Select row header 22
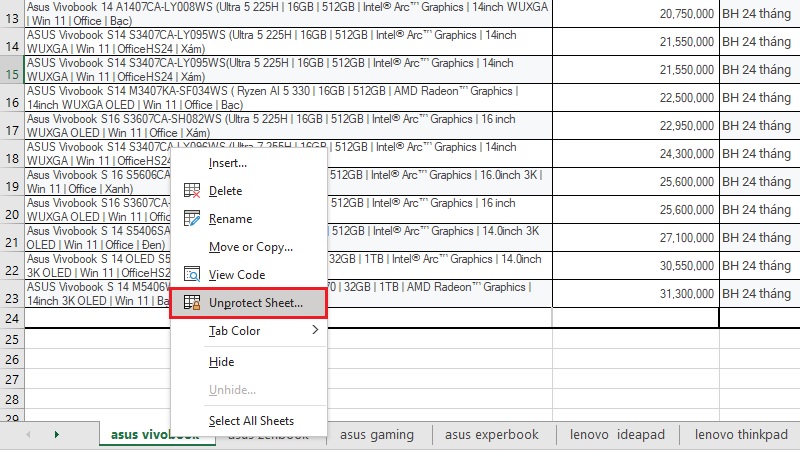Viewport: 800px width, 450px height. [12, 266]
